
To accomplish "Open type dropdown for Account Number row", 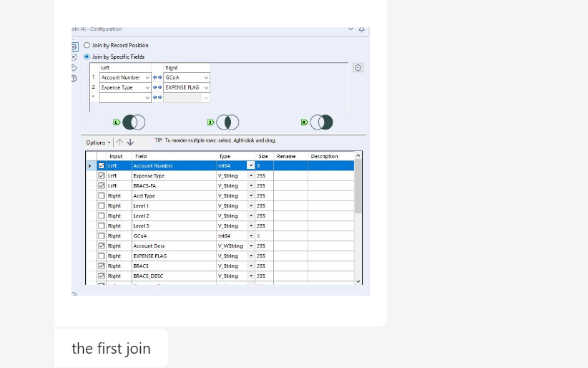I will (250, 165).
